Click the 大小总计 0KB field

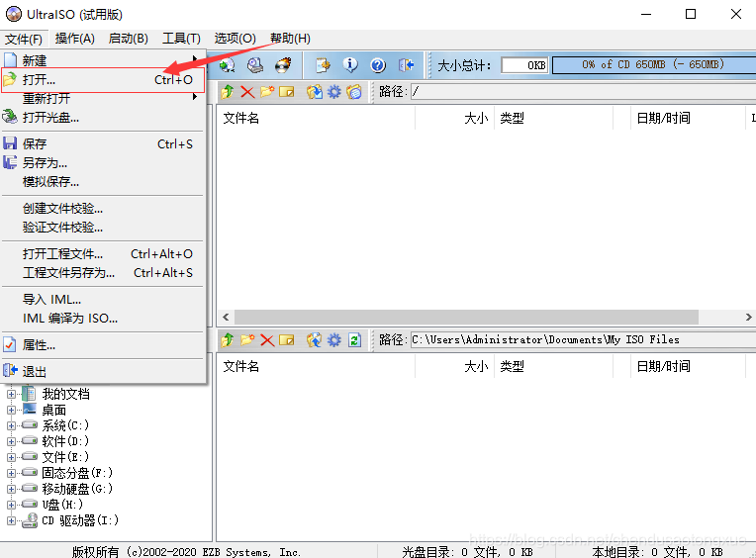(524, 65)
